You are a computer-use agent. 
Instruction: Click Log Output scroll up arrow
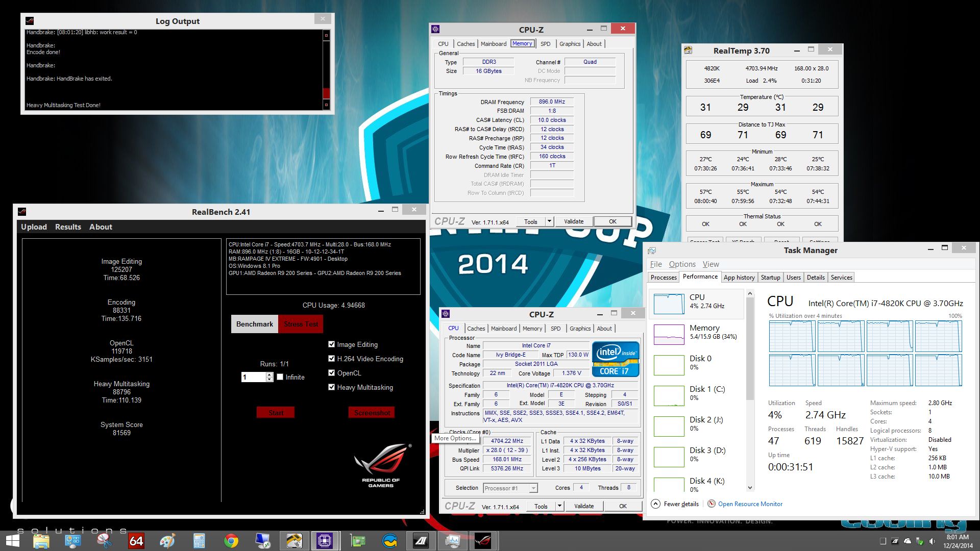[326, 35]
